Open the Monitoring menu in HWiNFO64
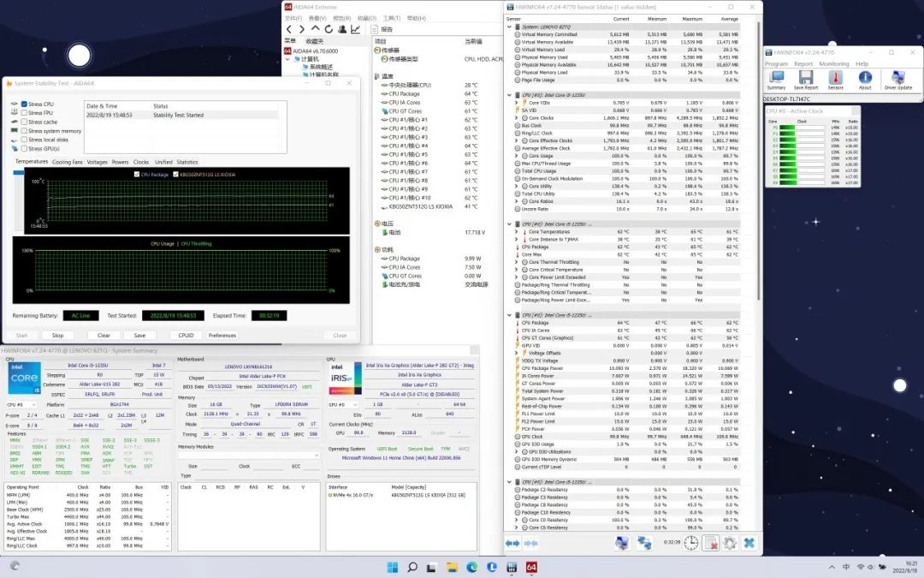924x578 pixels. 833,63
